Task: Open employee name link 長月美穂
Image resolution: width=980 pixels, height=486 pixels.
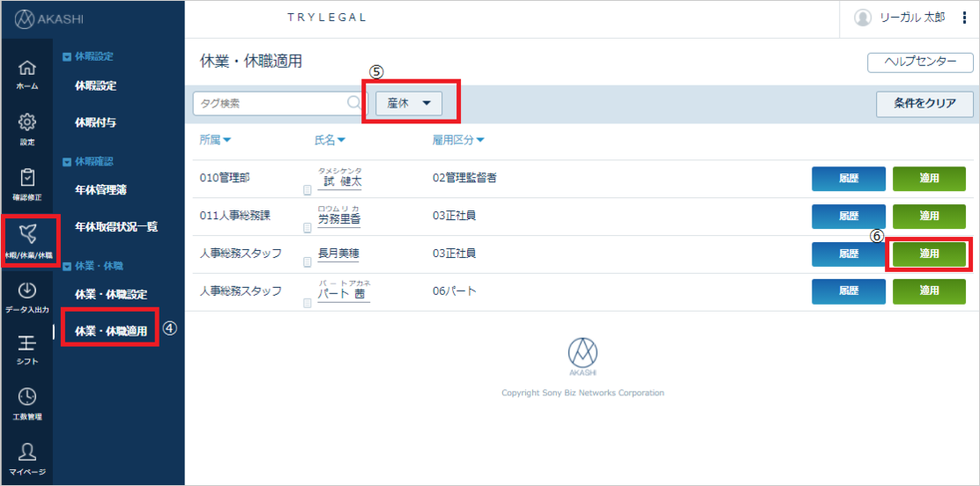Action: (x=338, y=254)
